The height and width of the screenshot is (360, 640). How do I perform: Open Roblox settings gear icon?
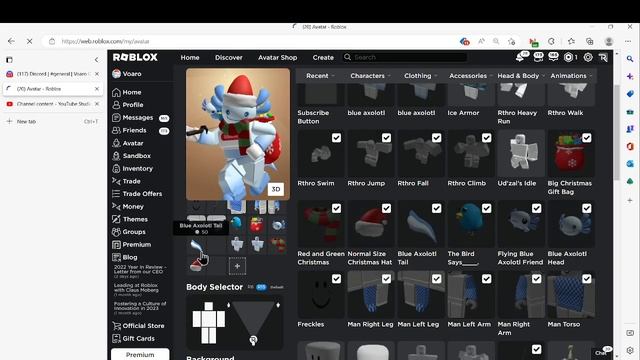(x=588, y=58)
